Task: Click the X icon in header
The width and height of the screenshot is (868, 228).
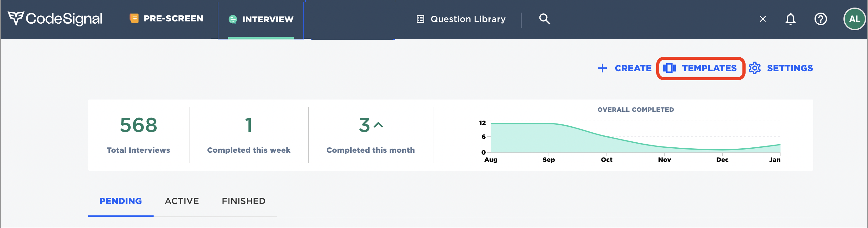Action: (x=763, y=19)
